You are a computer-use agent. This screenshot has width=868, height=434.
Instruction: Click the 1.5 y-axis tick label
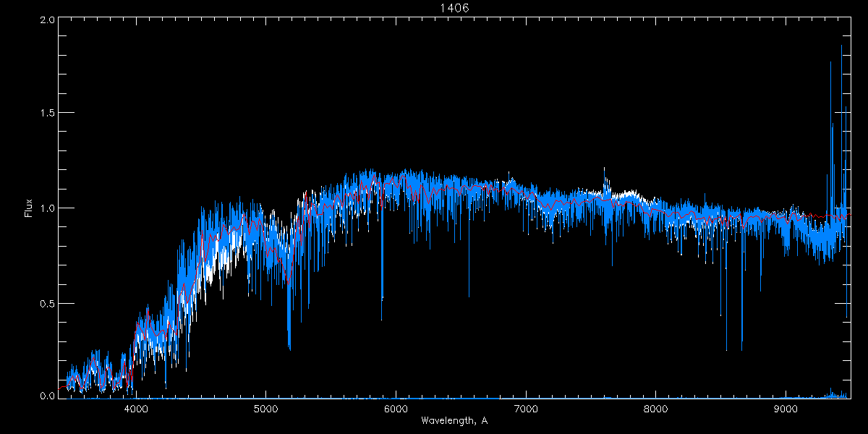click(46, 114)
